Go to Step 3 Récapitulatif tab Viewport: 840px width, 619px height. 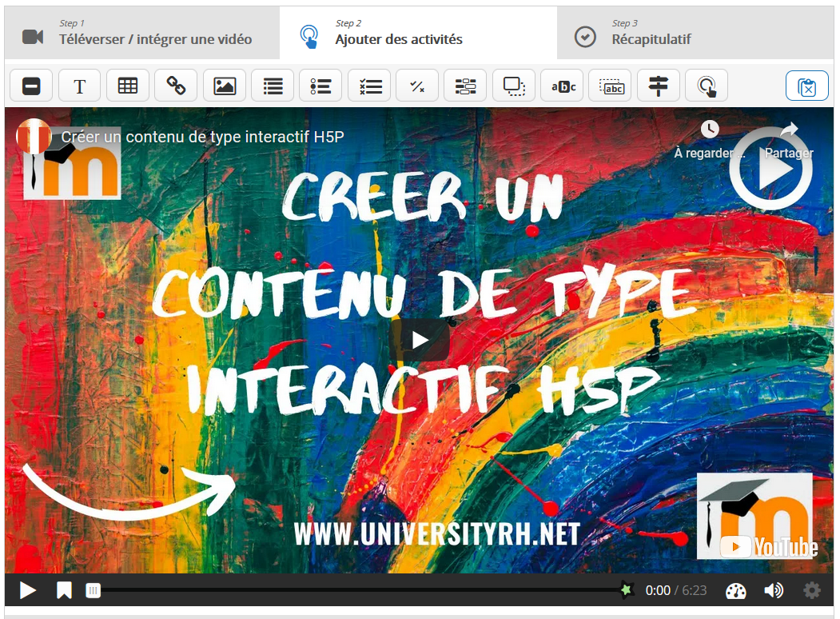695,33
